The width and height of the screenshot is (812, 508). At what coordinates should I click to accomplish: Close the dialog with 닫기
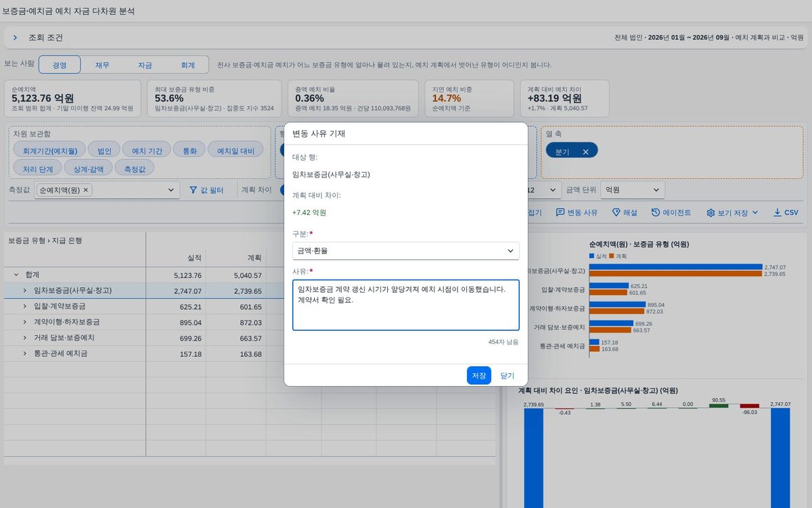(507, 375)
